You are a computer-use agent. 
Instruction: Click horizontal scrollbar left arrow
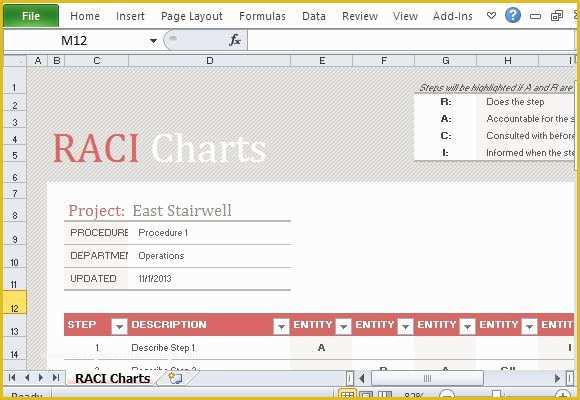click(x=362, y=378)
